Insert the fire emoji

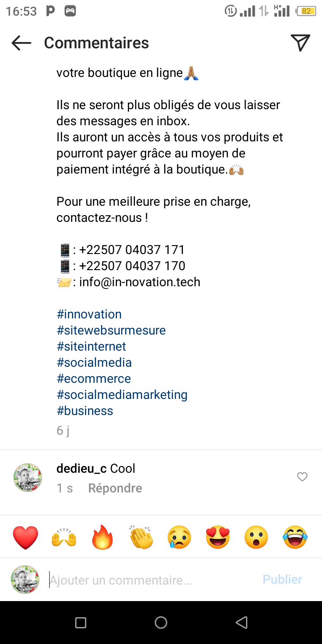102,537
